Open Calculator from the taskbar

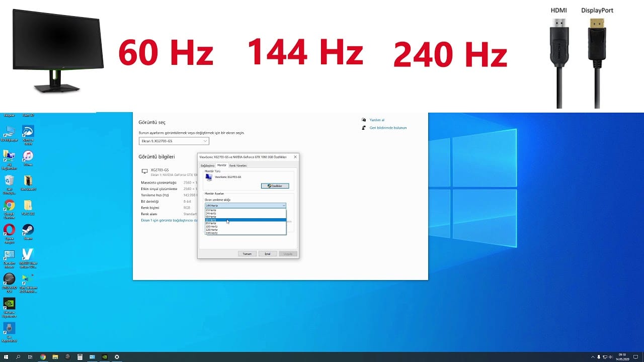(x=80, y=357)
